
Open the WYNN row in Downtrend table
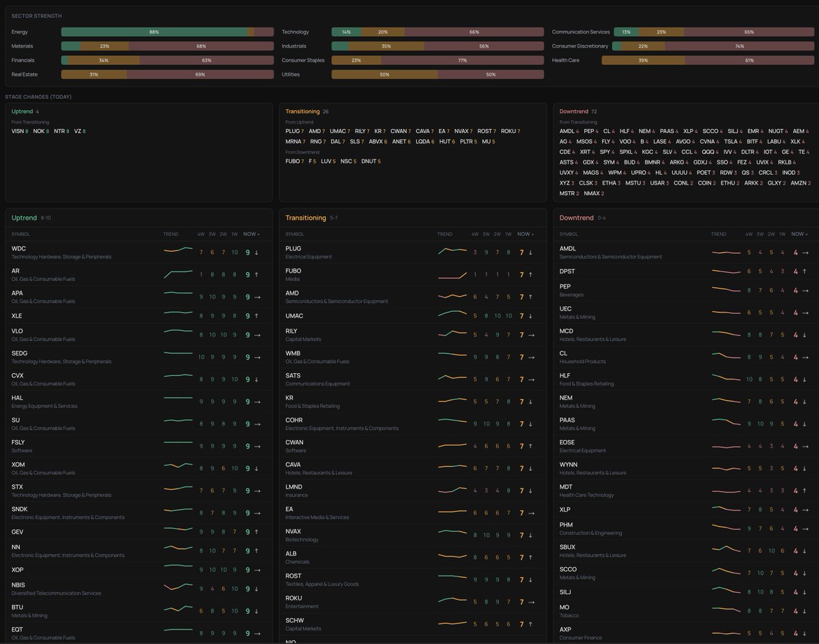point(686,469)
